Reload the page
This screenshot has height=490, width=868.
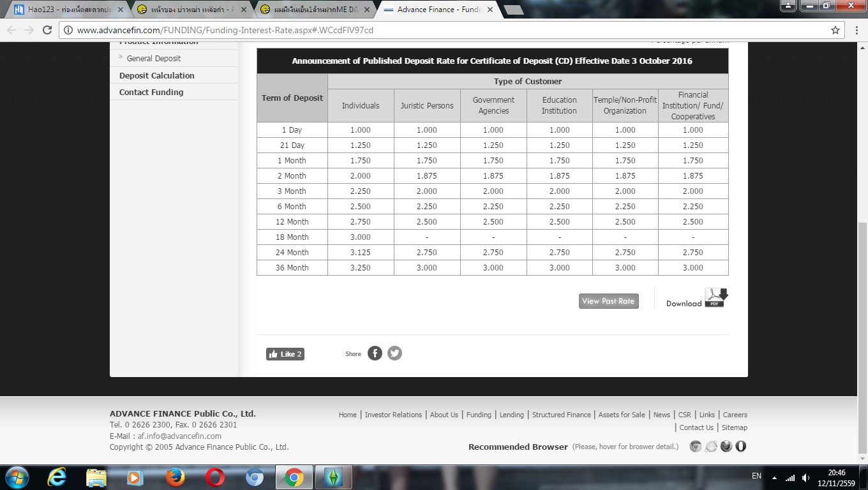click(47, 30)
